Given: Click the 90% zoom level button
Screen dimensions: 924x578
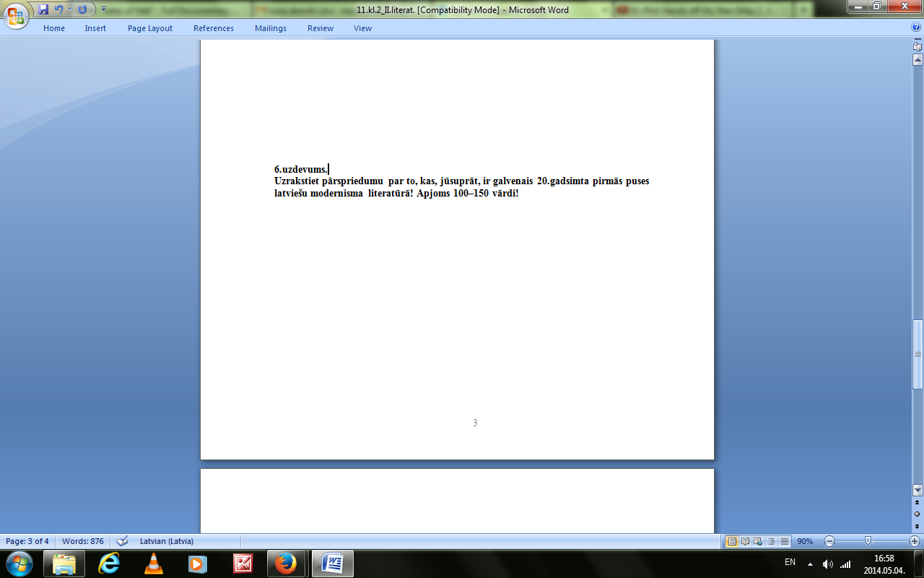Looking at the screenshot, I should [803, 541].
